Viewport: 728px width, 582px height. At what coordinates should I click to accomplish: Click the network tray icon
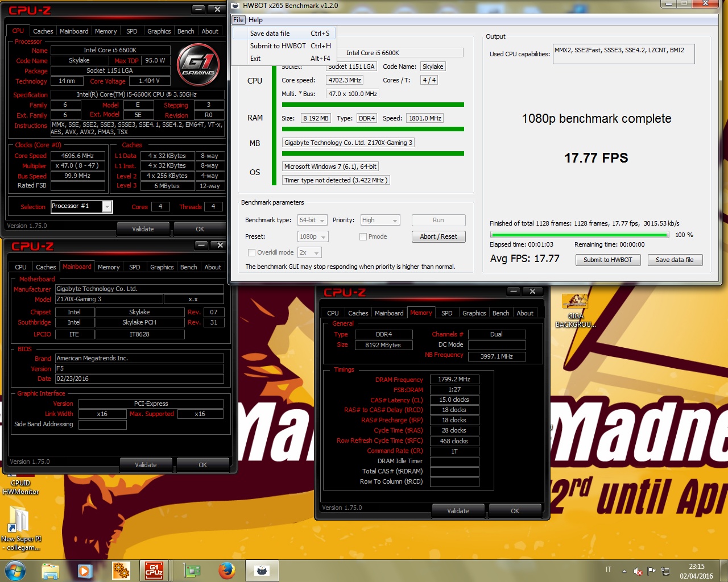pos(665,571)
